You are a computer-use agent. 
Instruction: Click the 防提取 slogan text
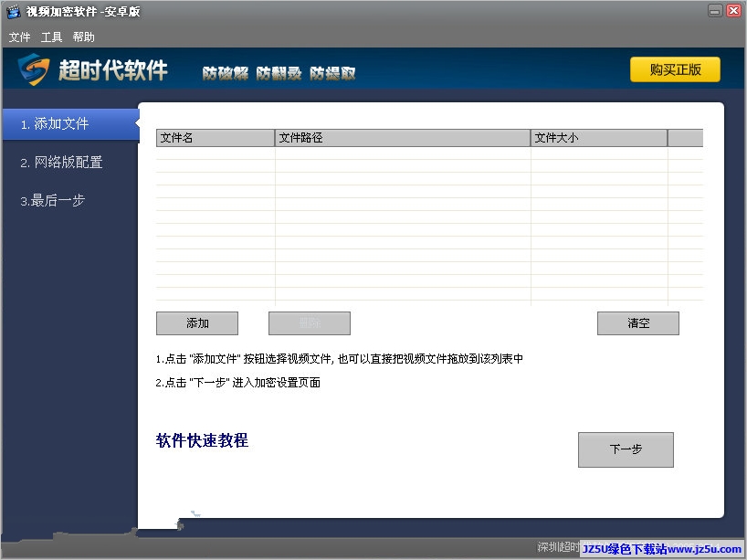click(332, 73)
